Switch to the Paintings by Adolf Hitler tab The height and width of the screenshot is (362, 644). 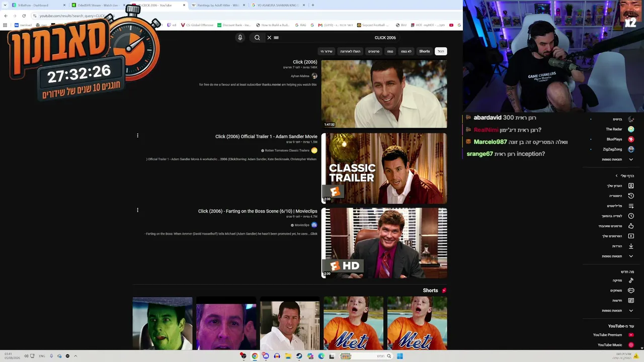[217, 5]
